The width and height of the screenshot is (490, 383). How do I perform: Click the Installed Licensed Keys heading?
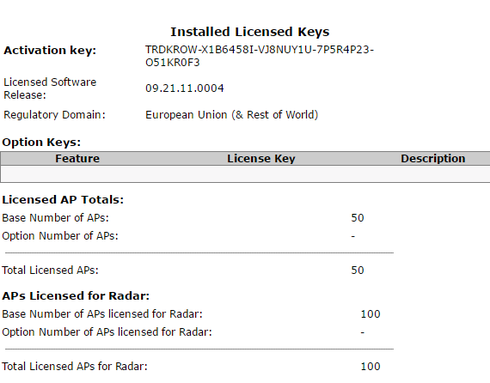tap(250, 32)
